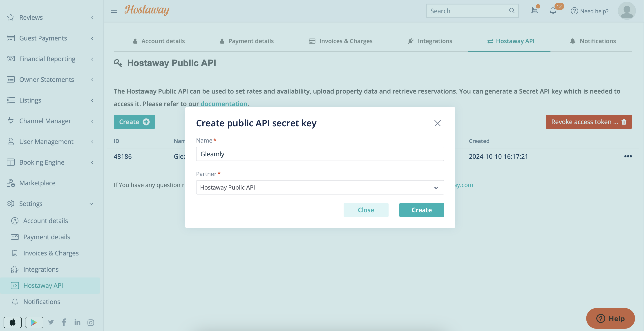Viewport: 644px width, 331px height.
Task: Click the hamburger menu icon
Action: point(114,10)
